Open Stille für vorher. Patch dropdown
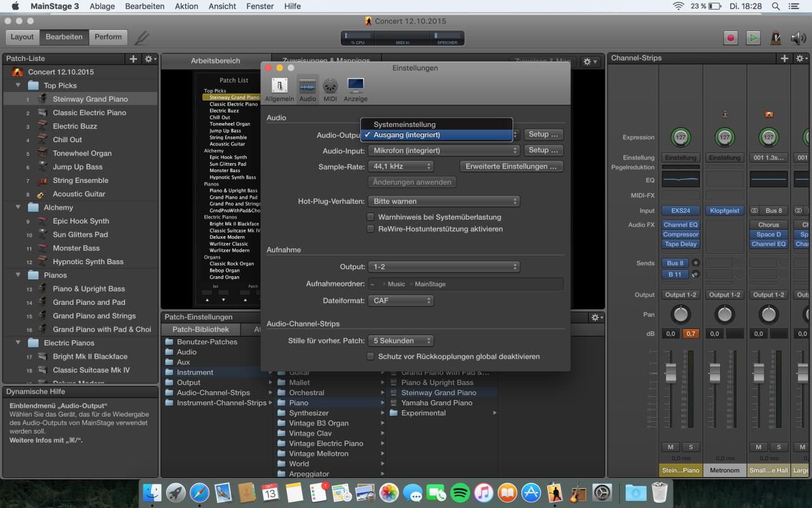The image size is (812, 508). (x=401, y=341)
